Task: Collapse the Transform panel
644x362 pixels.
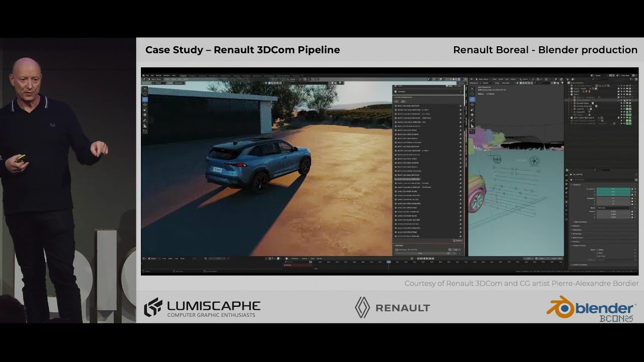Action: point(571,185)
